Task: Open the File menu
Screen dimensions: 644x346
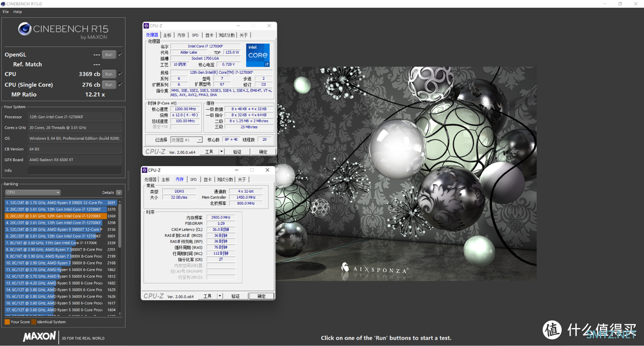Action: point(6,12)
